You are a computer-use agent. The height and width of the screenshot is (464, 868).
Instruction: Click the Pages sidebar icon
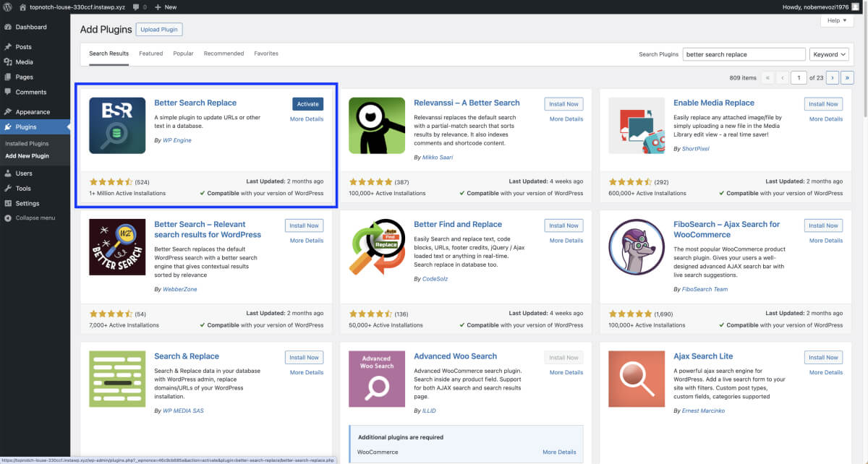[x=7, y=77]
